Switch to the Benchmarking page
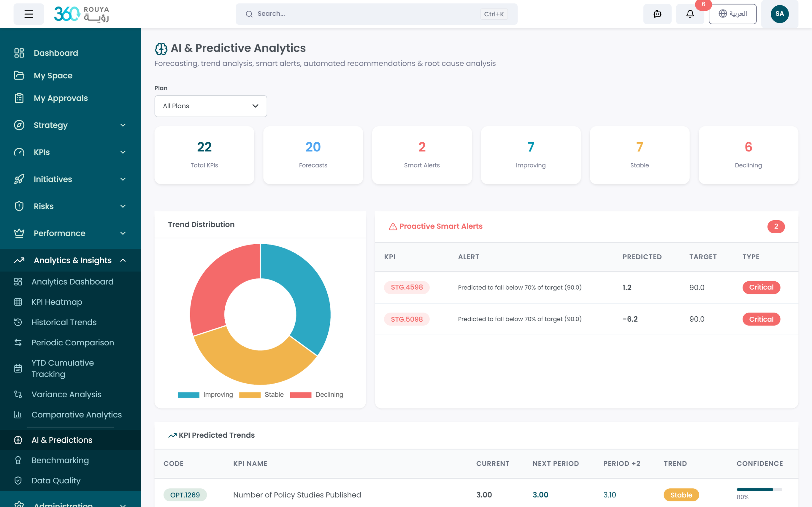This screenshot has width=812, height=507. coord(60,460)
